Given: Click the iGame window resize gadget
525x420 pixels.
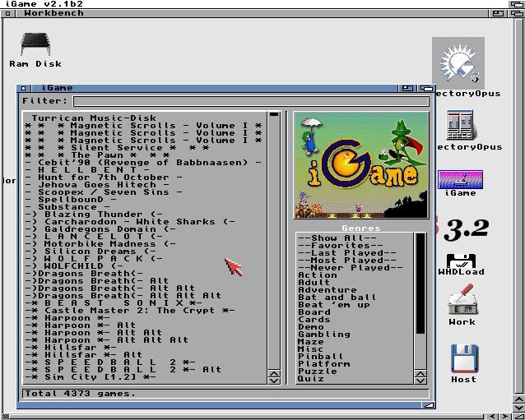Looking at the screenshot, I should [429, 405].
